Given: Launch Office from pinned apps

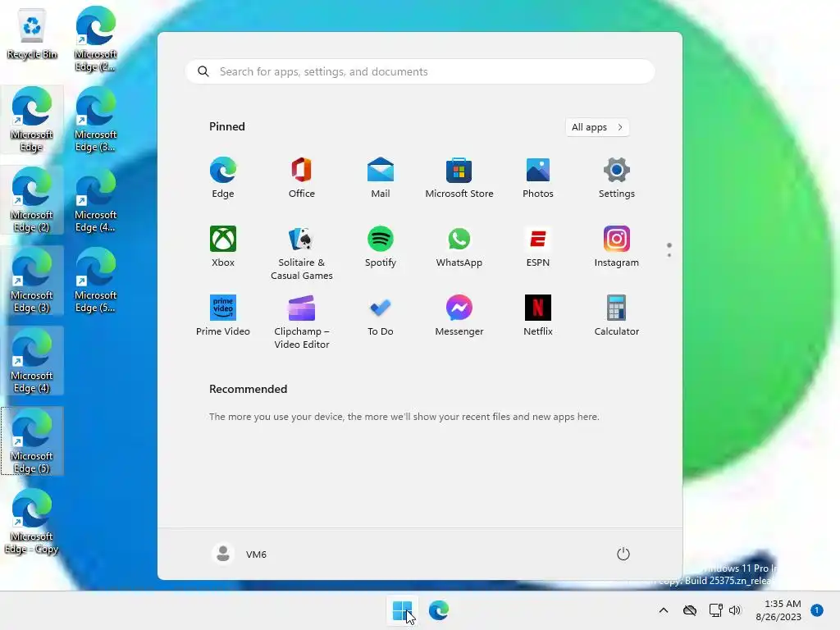Looking at the screenshot, I should click(x=302, y=177).
